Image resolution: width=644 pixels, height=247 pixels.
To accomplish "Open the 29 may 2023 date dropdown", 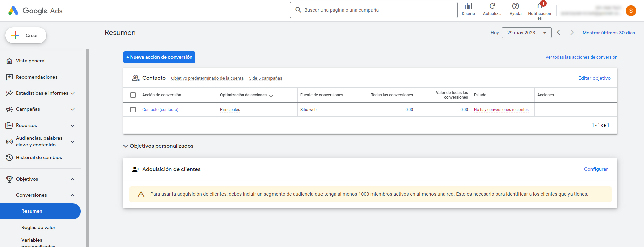I will [x=527, y=33].
